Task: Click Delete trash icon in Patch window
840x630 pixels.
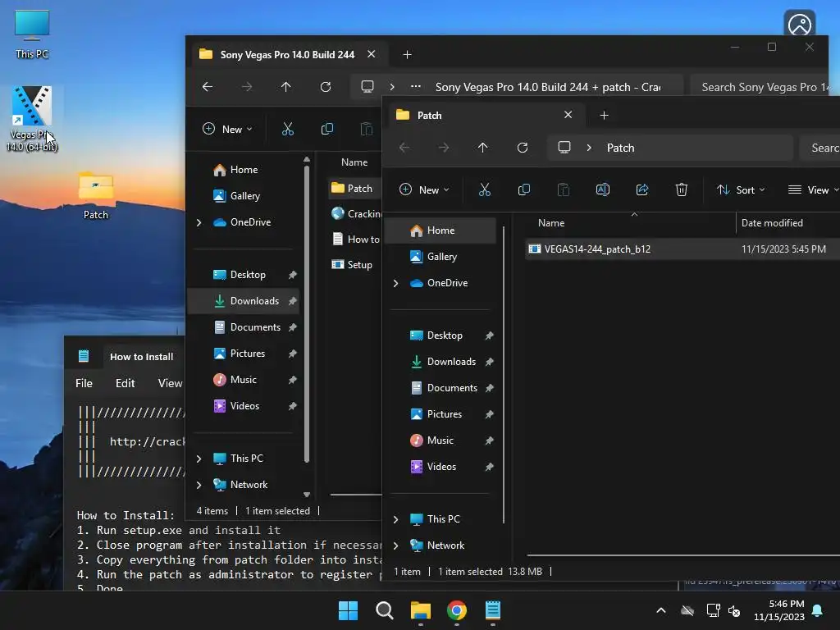Action: tap(682, 189)
